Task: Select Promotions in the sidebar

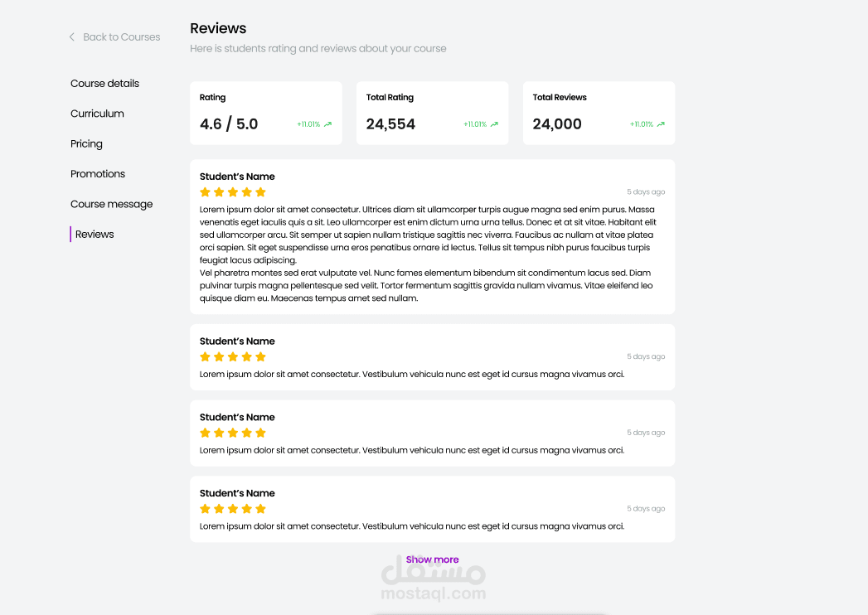Action: pos(98,174)
